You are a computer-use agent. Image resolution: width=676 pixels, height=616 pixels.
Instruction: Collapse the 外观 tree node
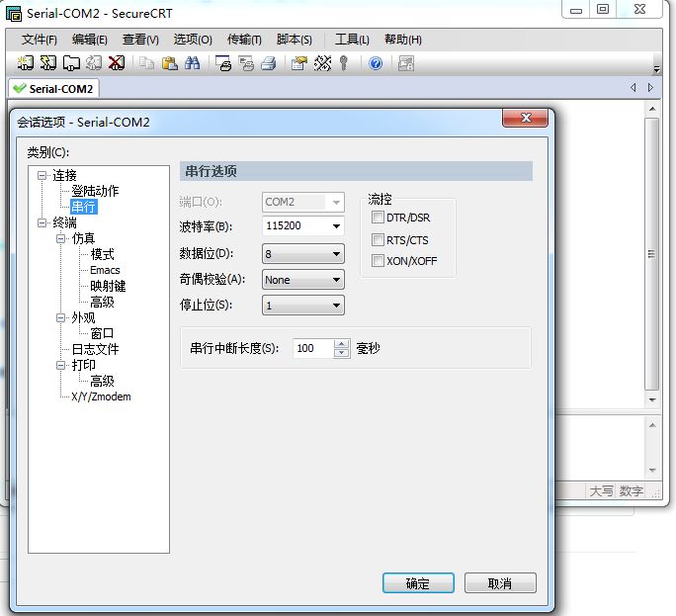pyautogui.click(x=61, y=318)
